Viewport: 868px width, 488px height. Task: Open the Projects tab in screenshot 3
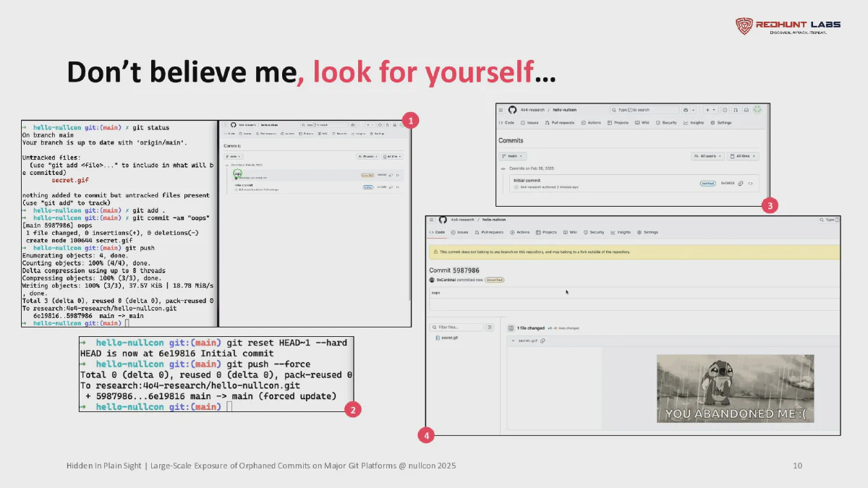618,123
